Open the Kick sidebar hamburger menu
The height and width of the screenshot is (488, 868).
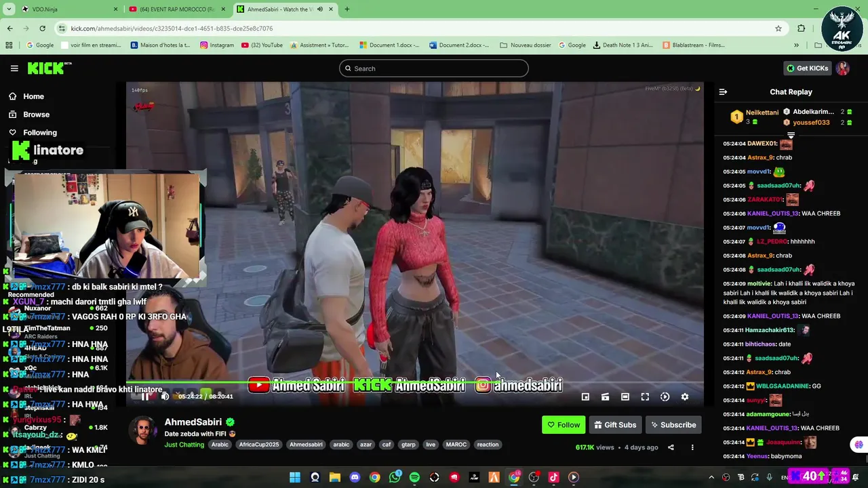(14, 68)
